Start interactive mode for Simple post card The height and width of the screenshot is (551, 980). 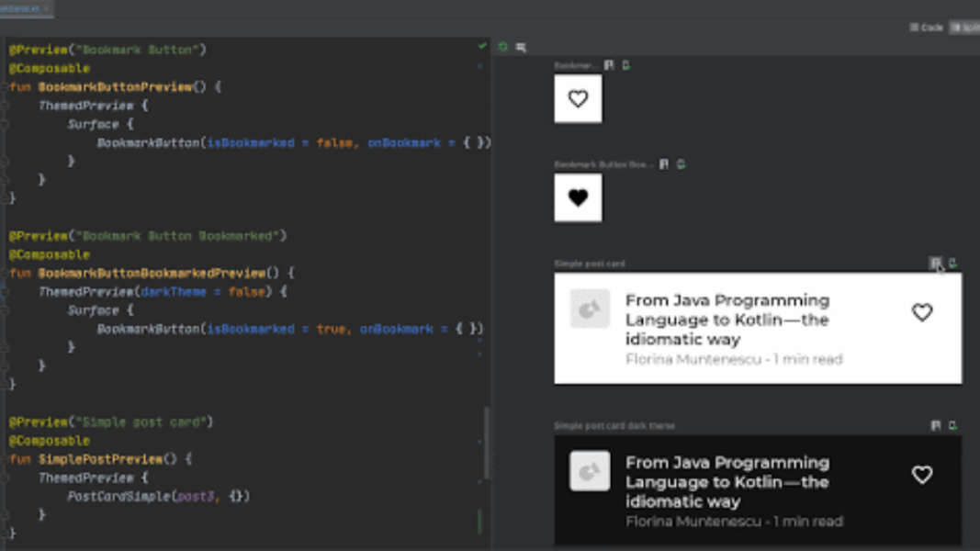pos(935,264)
